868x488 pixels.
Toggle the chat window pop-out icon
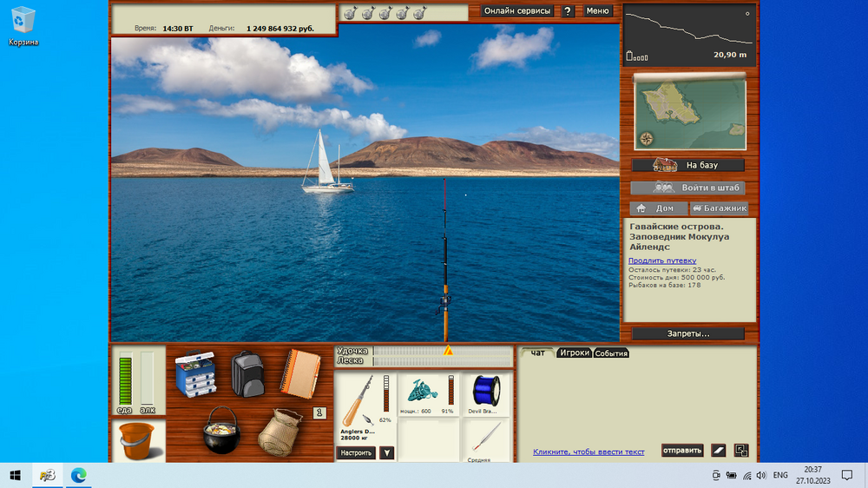pyautogui.click(x=740, y=451)
